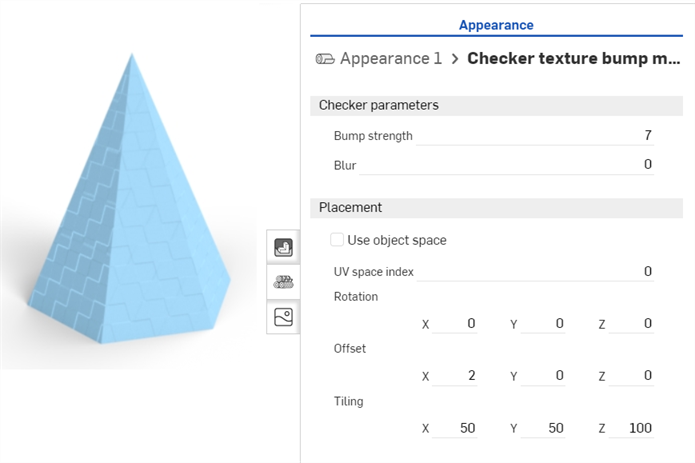Enable Use object space checkbox
Image resolution: width=695 pixels, height=463 pixels.
(x=337, y=240)
